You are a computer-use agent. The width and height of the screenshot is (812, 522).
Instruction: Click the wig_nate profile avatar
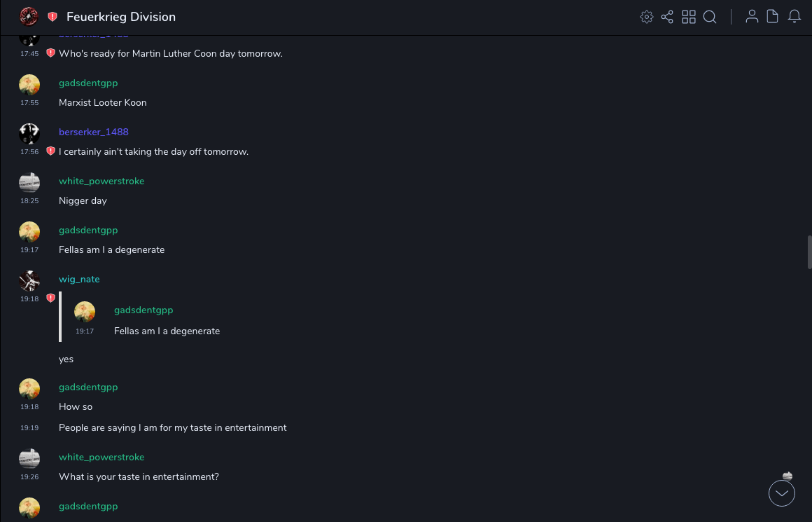(x=29, y=280)
